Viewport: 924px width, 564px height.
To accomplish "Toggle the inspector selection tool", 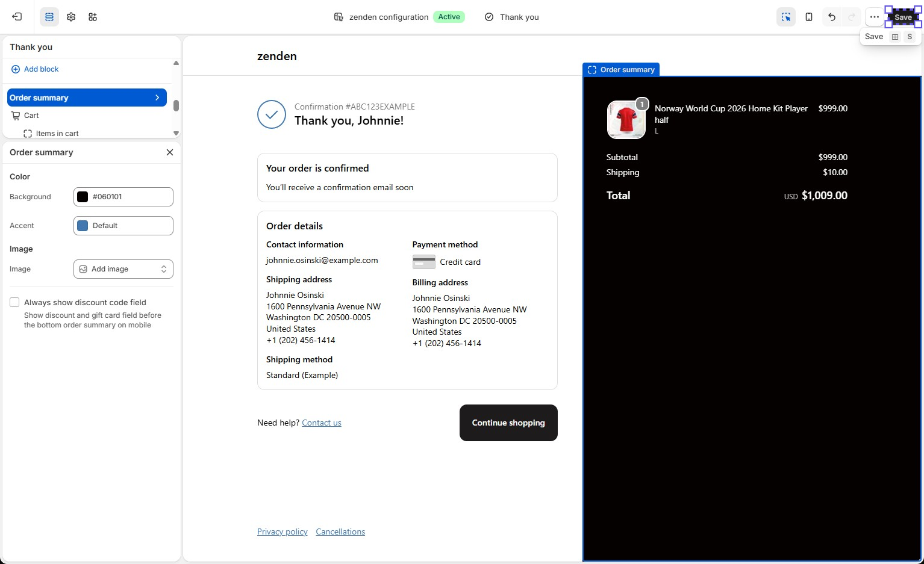I will 786,17.
